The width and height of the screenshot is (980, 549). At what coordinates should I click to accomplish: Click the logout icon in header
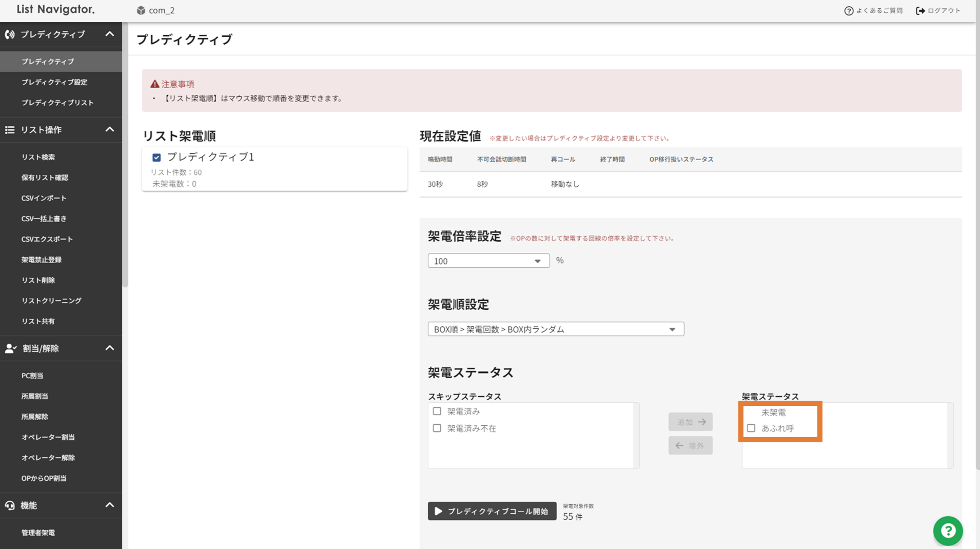tap(920, 11)
